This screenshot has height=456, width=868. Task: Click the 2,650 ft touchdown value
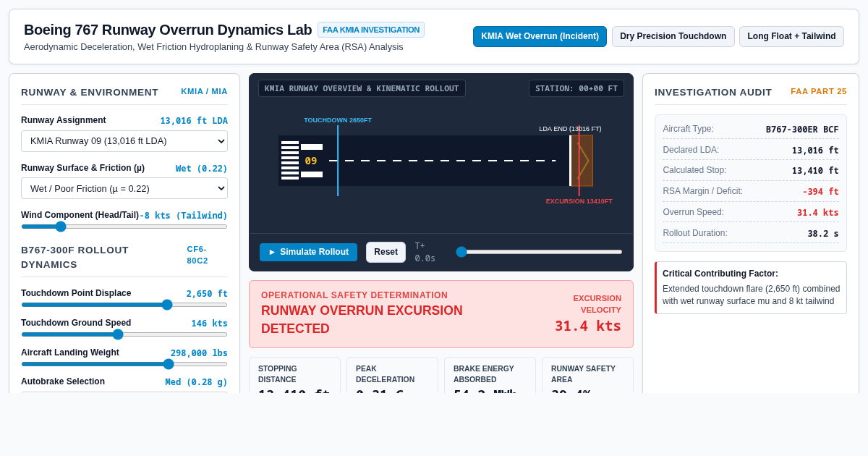[207, 294]
